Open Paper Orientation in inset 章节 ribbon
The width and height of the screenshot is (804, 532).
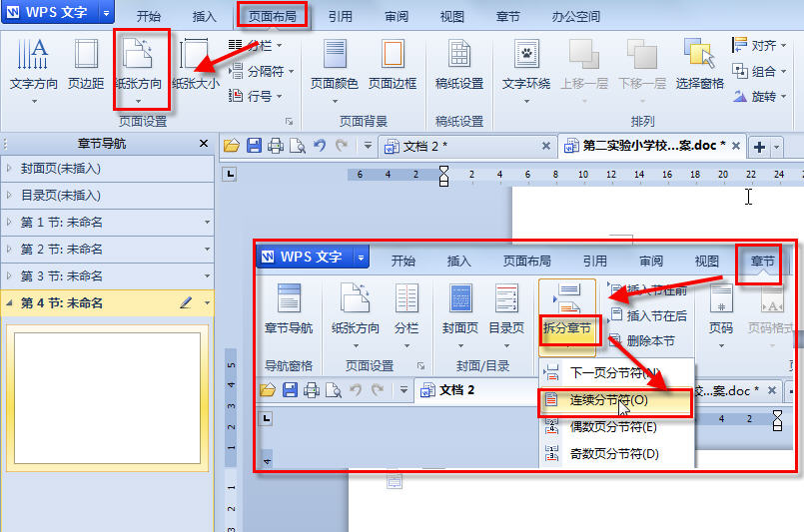click(356, 315)
